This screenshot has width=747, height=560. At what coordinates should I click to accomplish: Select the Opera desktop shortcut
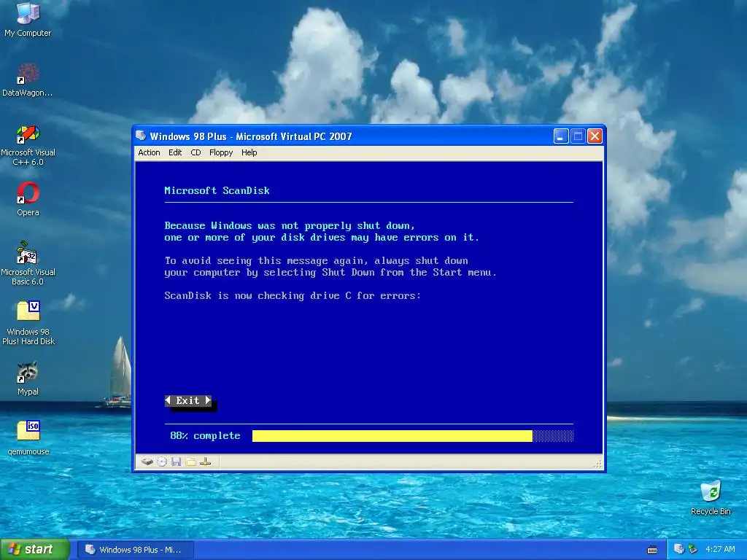click(28, 199)
